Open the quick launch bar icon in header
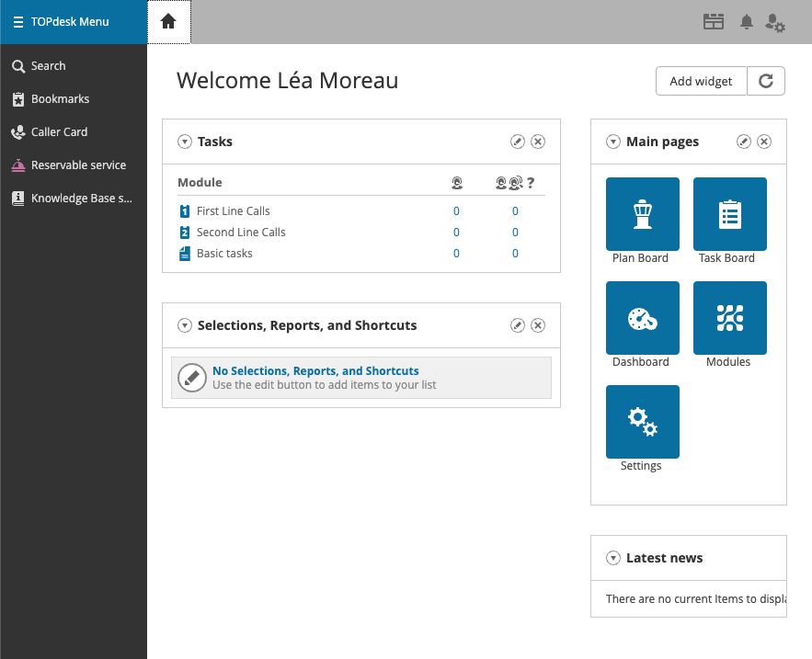The height and width of the screenshot is (659, 812). point(714,22)
